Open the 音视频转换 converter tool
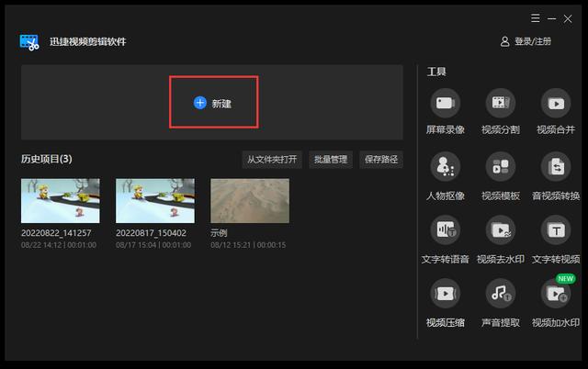The image size is (588, 369). click(x=556, y=166)
